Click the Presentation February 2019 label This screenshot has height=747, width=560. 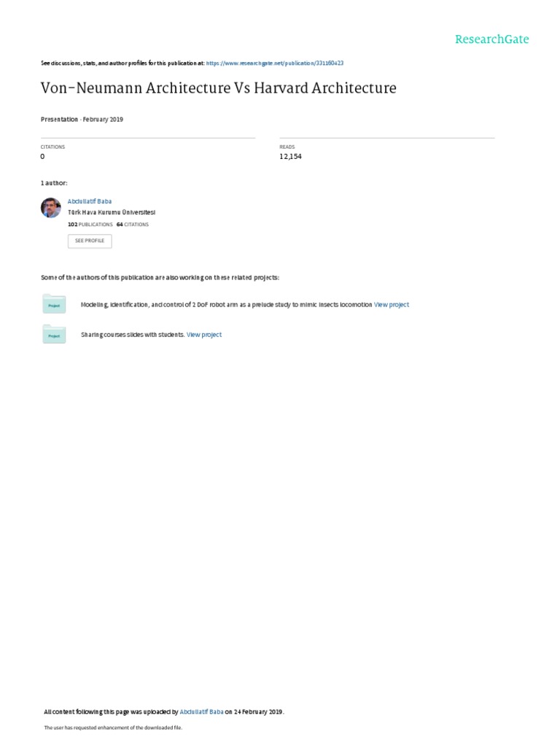click(x=82, y=119)
